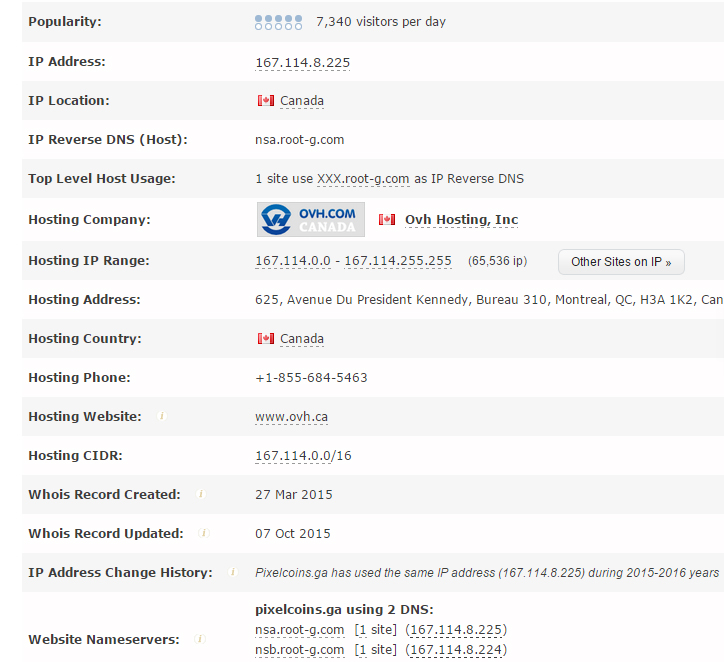Click the Canada flag beside Ovh Hosting, Inc
The height and width of the screenshot is (662, 724).
click(x=386, y=220)
